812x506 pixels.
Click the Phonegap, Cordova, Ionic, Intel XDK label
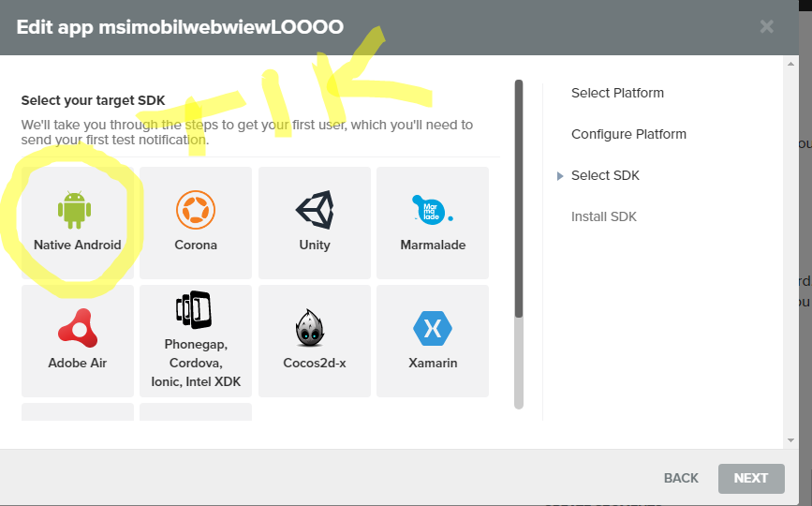196,363
